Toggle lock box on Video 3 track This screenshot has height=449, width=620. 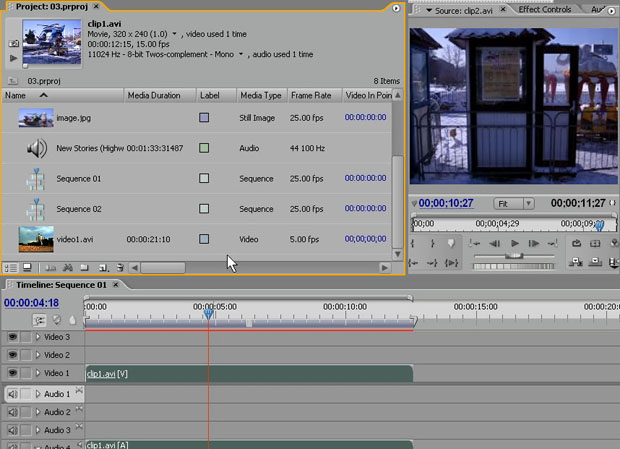tap(26, 337)
